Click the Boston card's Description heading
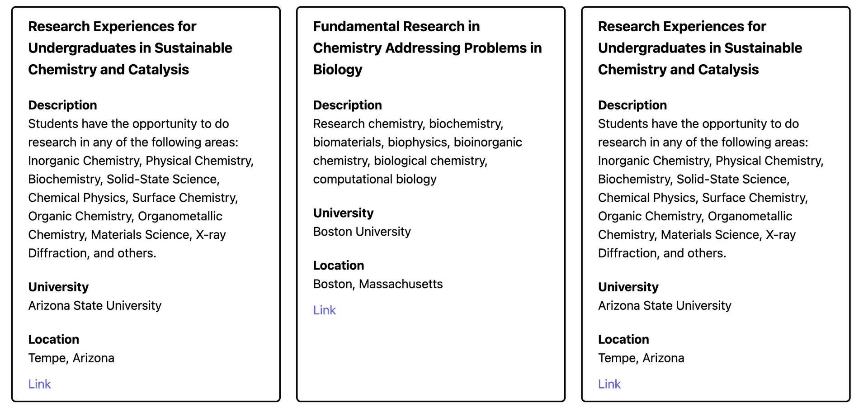 pyautogui.click(x=347, y=105)
